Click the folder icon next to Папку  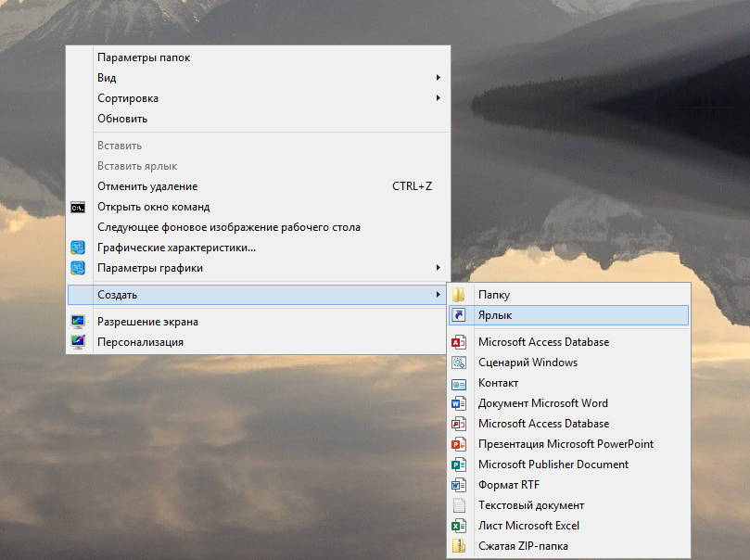[459, 295]
